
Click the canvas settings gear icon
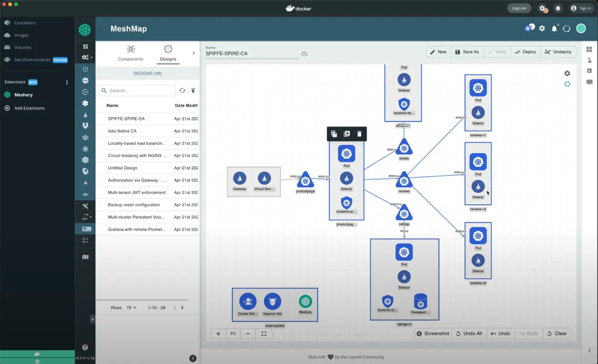coord(567,73)
